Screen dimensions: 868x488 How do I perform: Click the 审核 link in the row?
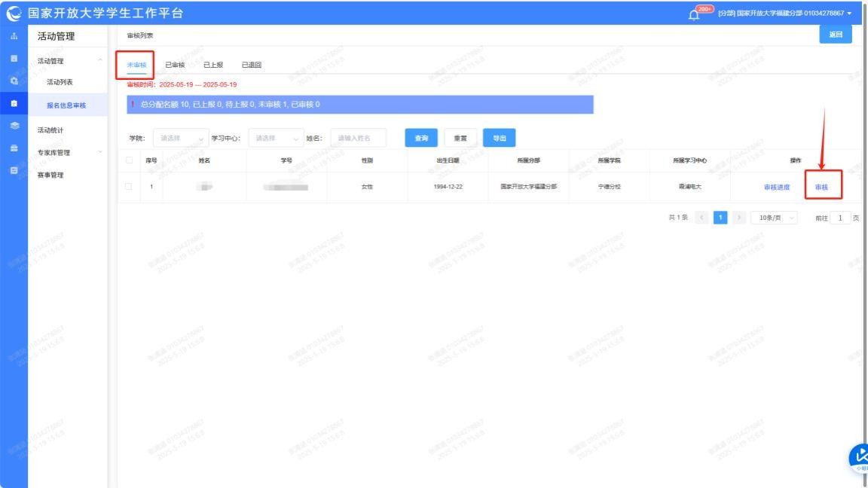[821, 187]
